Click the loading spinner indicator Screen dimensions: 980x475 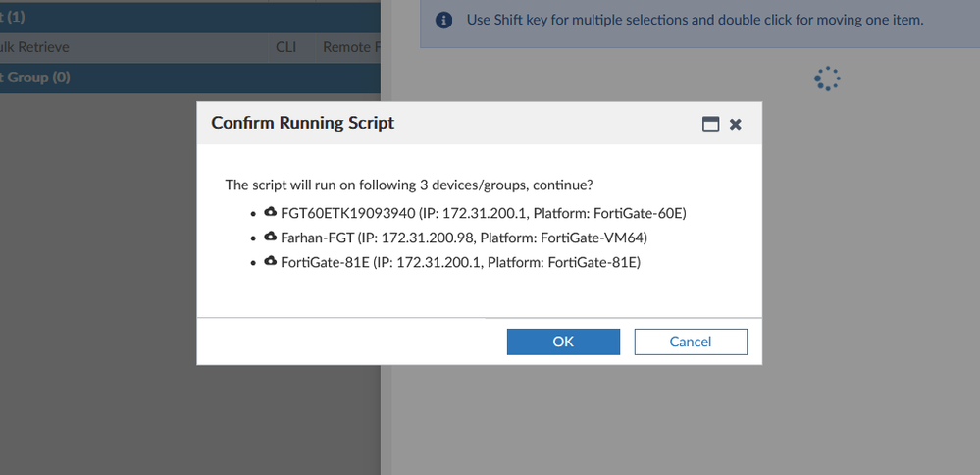pos(827,79)
